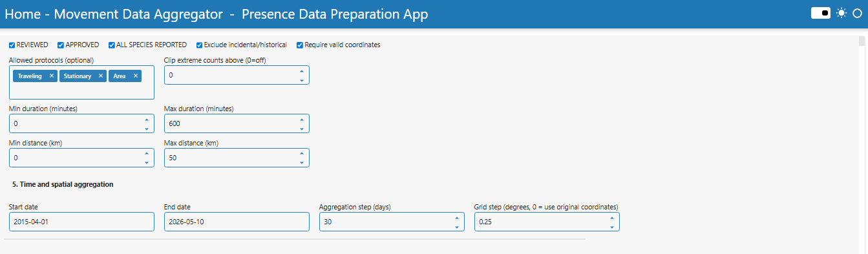Remove the Area protocol tag
The width and height of the screenshot is (868, 254).
tap(135, 76)
